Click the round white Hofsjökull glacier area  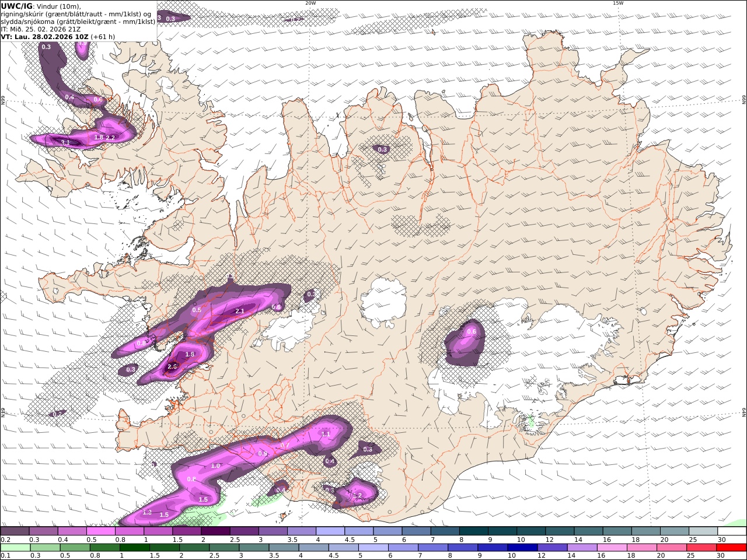tap(384, 302)
